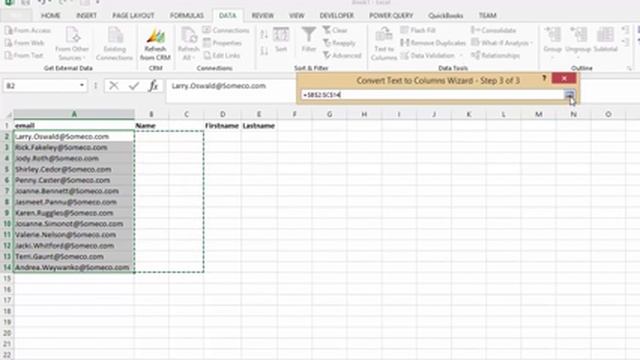The height and width of the screenshot is (360, 640).
Task: Open the POWER QUERY tab
Action: [x=391, y=16]
